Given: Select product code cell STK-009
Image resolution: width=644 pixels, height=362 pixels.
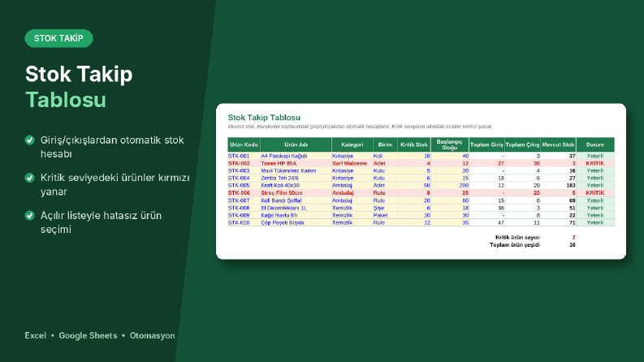Looking at the screenshot, I should click(244, 215).
